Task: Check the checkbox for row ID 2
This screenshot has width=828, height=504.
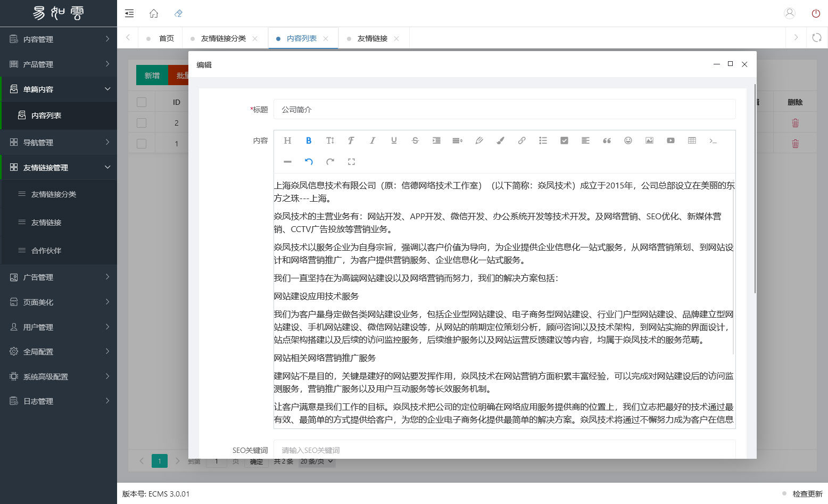Action: pyautogui.click(x=142, y=123)
